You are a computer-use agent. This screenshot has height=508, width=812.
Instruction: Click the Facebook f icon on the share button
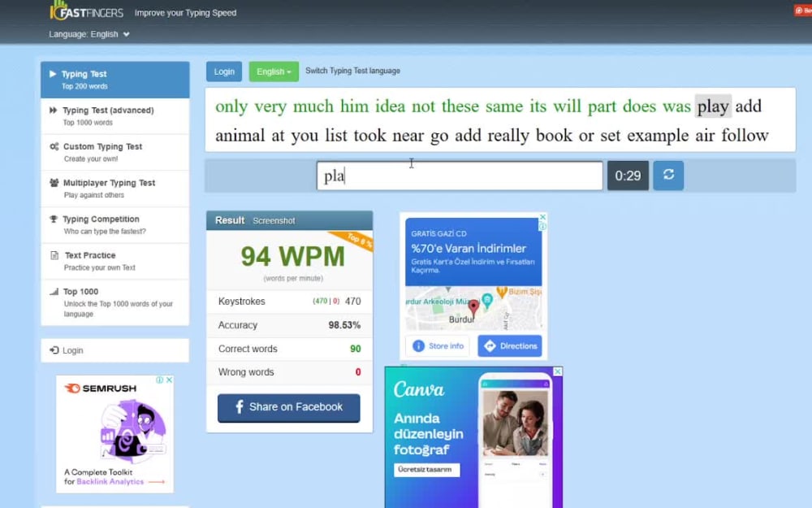click(240, 407)
